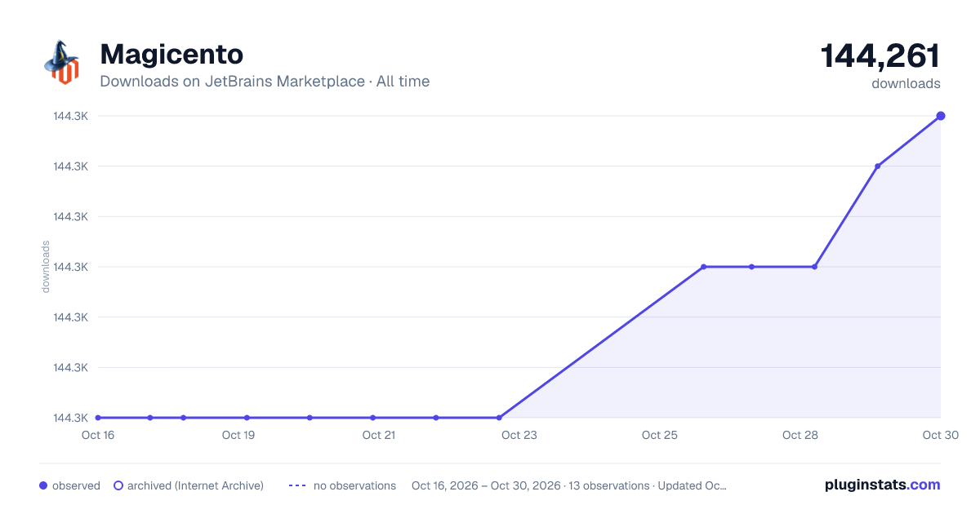Click the rotated 'downloads' y-axis label
The height and width of the screenshot is (514, 980).
47,267
